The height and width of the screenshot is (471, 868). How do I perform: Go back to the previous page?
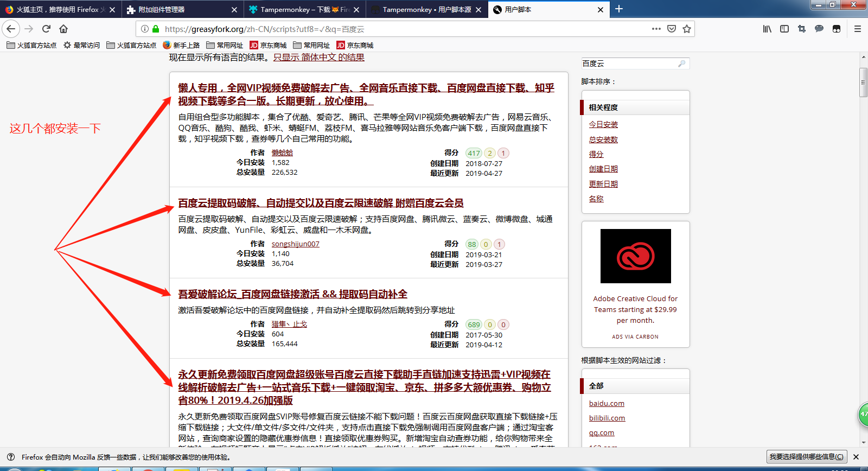[x=11, y=29]
